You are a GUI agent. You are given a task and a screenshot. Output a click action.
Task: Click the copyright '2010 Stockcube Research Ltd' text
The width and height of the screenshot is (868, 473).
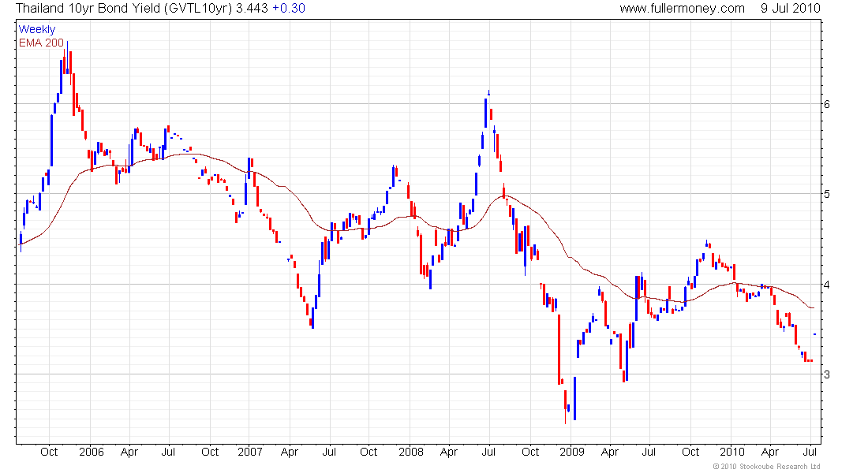(x=767, y=467)
